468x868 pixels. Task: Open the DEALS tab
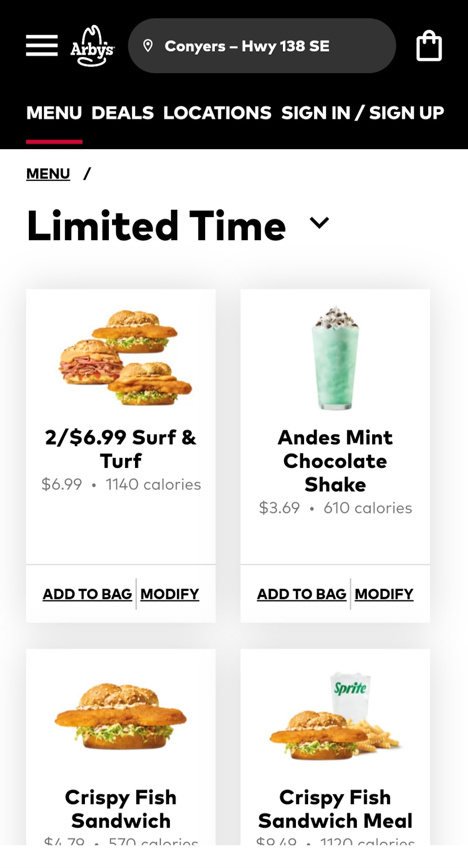[122, 113]
